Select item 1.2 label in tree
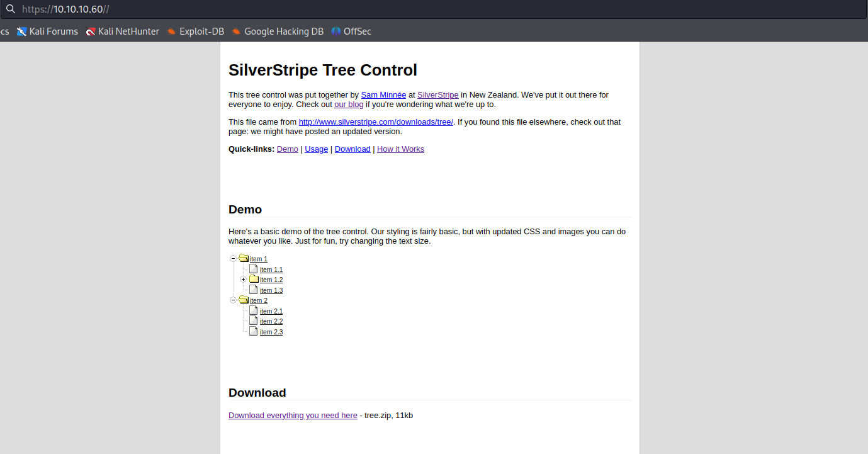The height and width of the screenshot is (454, 868). point(271,280)
